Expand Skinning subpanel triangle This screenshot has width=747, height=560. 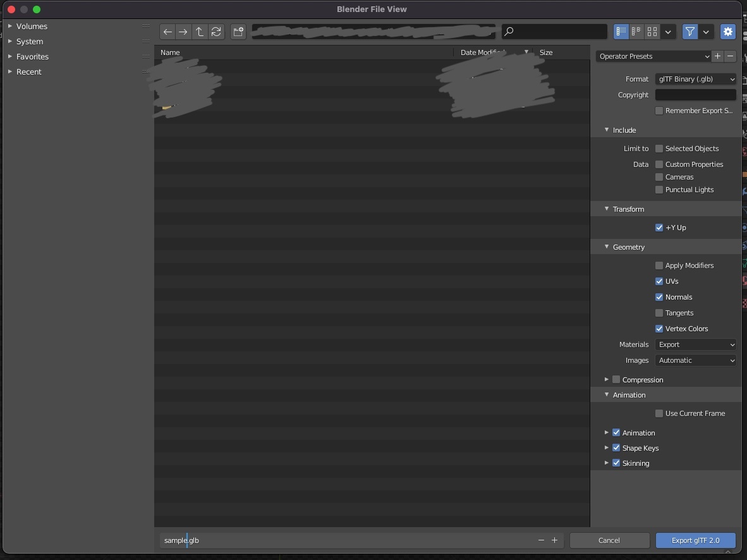click(x=607, y=463)
